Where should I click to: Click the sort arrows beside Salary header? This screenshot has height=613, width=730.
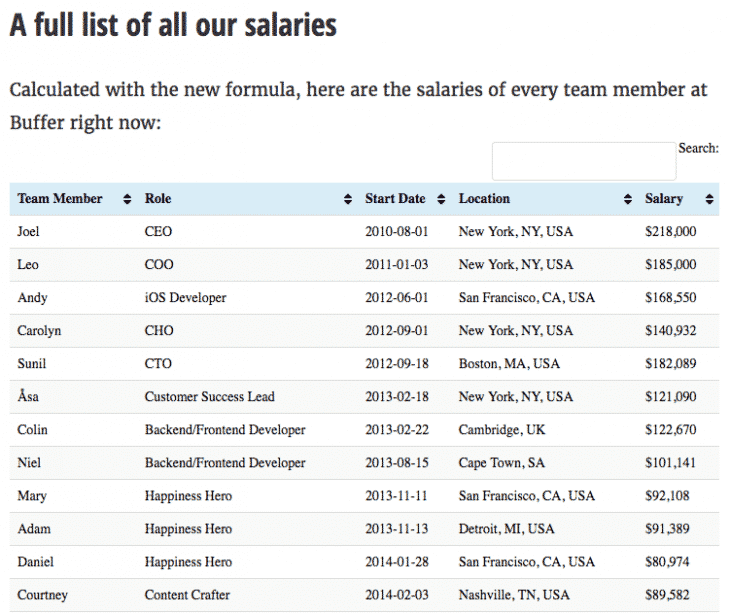[709, 199]
